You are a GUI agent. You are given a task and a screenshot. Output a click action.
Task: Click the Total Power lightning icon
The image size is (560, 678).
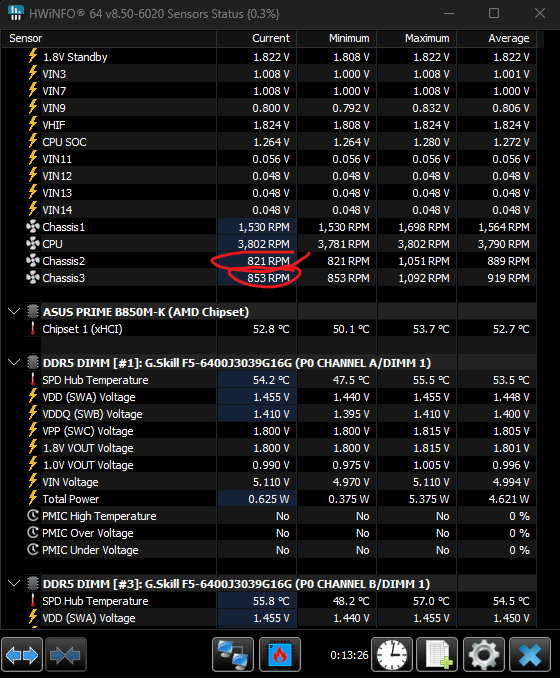33,498
